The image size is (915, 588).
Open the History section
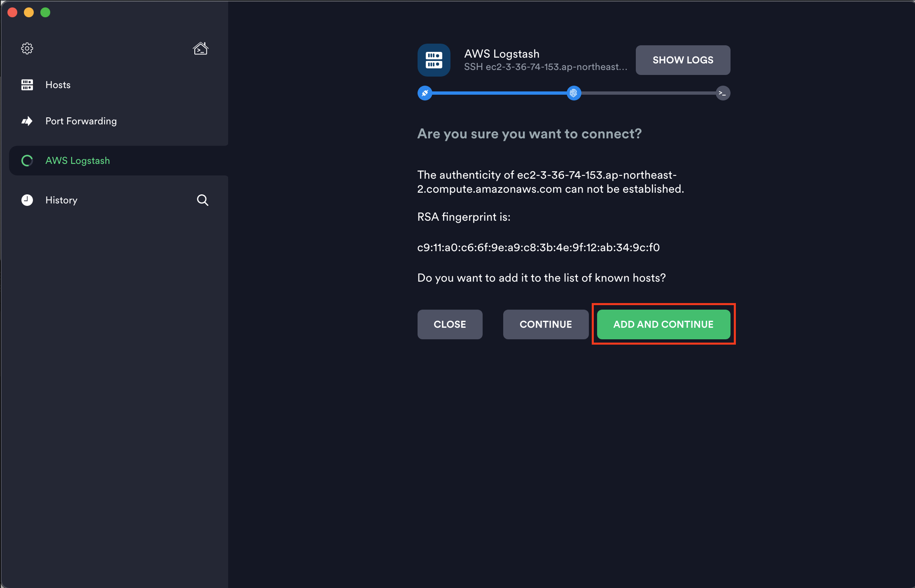(61, 200)
